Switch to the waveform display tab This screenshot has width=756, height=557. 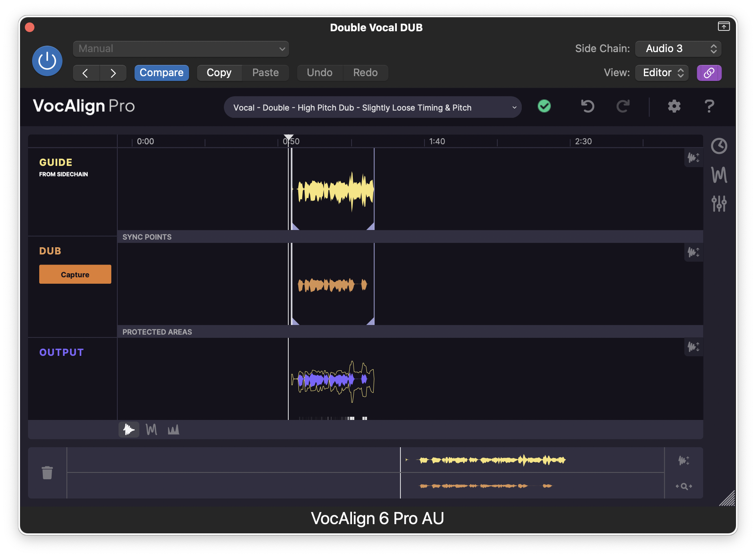(129, 430)
